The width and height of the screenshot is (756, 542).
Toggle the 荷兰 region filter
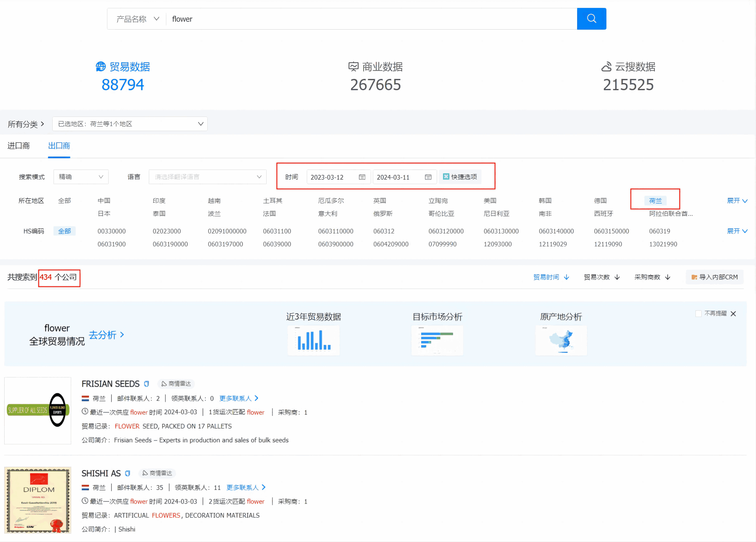[x=655, y=201]
